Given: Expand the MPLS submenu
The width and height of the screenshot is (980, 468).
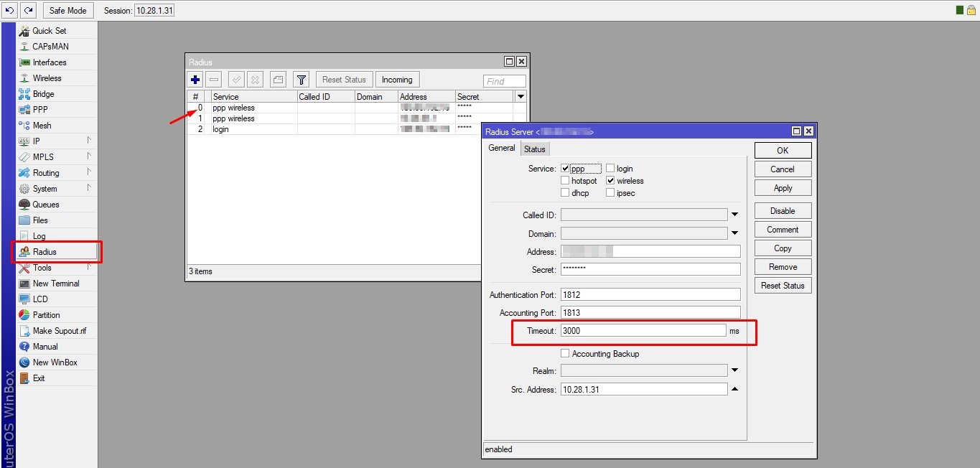Looking at the screenshot, I should click(x=57, y=157).
